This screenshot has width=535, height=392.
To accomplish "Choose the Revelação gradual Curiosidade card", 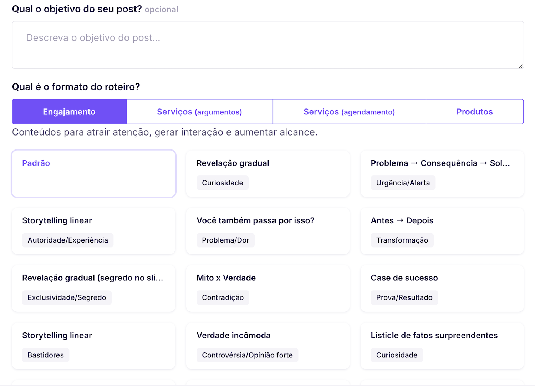I will [267, 173].
